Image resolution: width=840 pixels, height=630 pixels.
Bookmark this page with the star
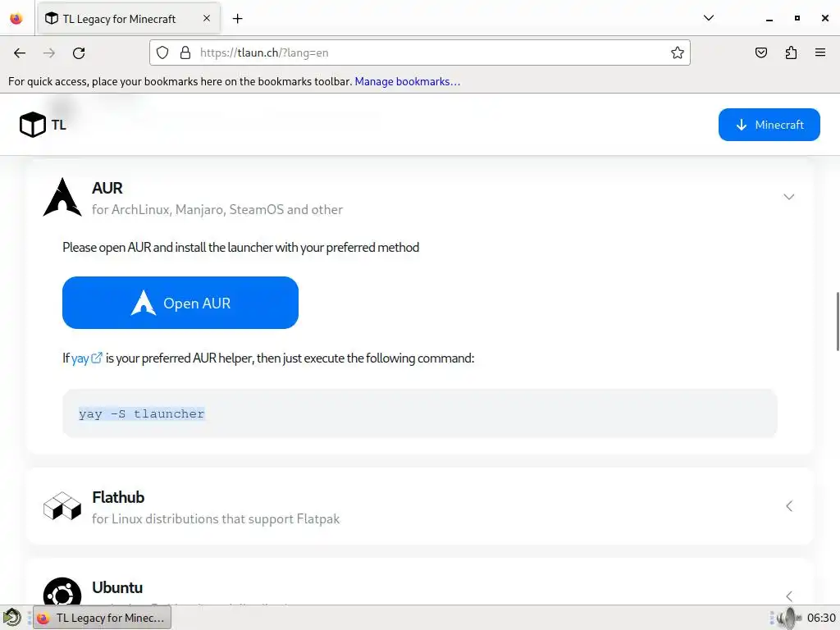[x=677, y=52]
